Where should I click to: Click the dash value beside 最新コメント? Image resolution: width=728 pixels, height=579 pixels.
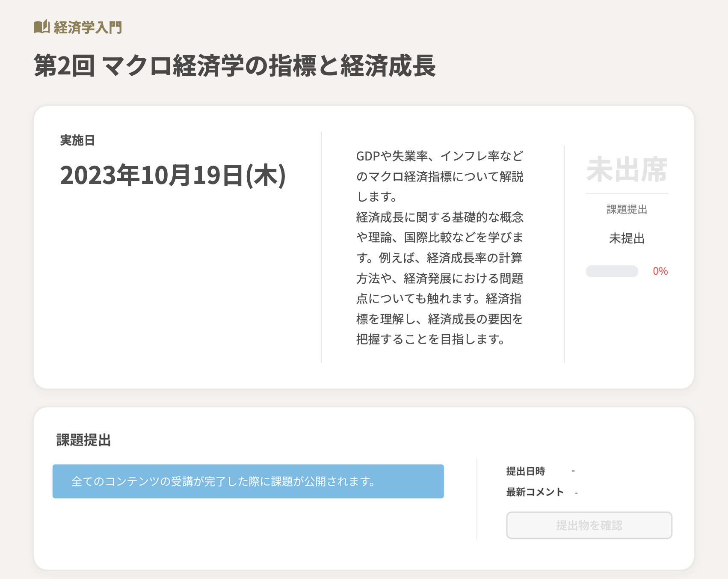(x=577, y=493)
